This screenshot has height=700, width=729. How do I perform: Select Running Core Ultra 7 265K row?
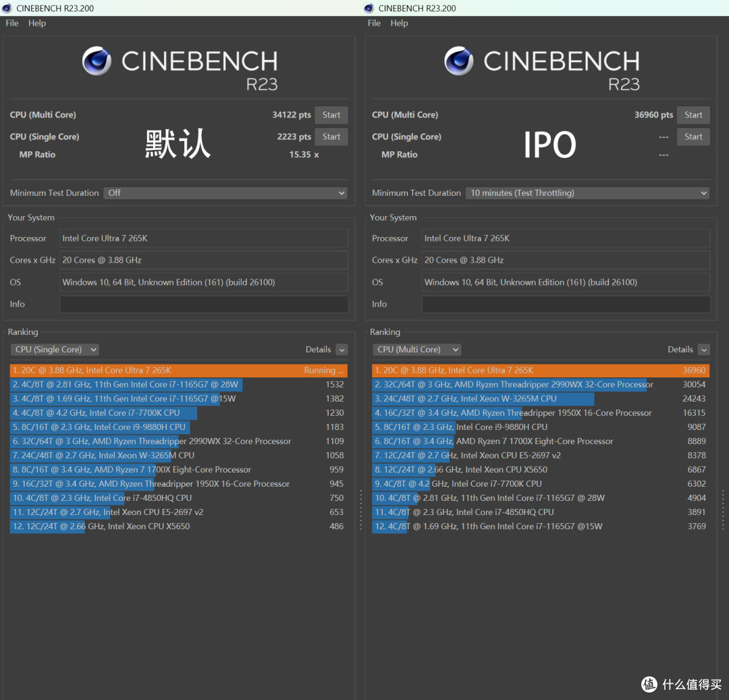[x=178, y=371]
